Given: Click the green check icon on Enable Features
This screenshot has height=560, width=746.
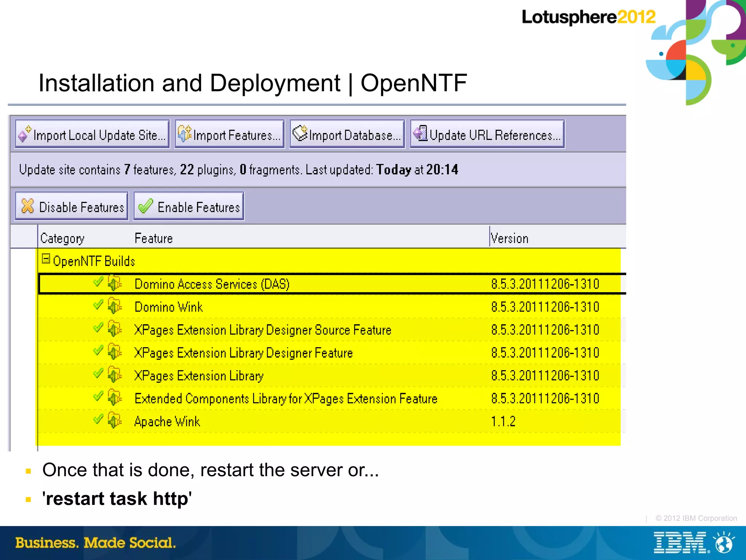Looking at the screenshot, I should (145, 206).
